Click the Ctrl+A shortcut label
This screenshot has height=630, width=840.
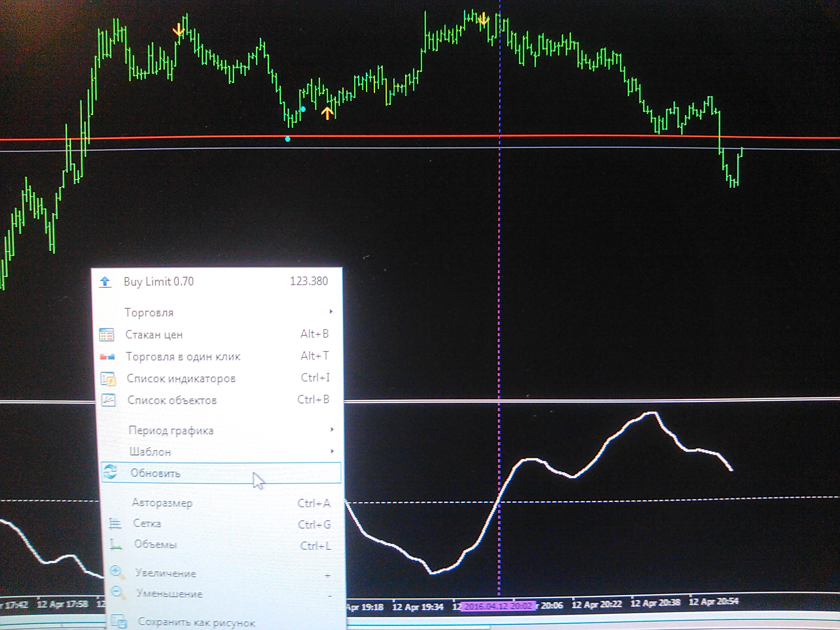click(x=314, y=503)
